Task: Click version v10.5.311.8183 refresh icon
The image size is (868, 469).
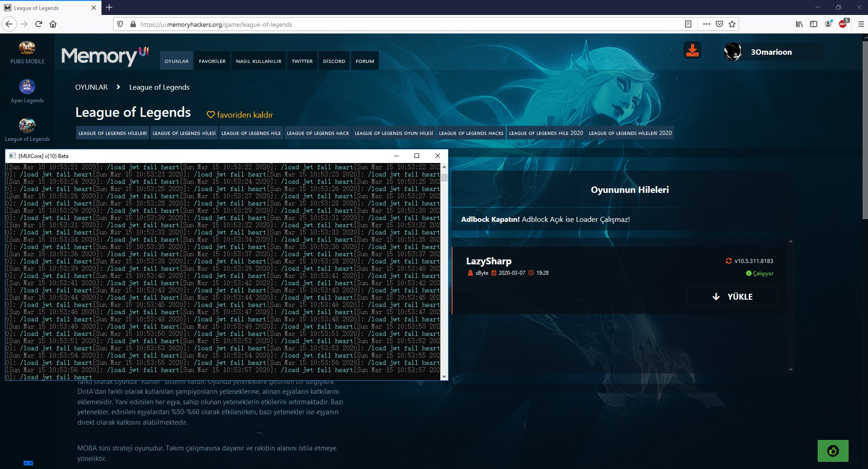Action: [x=728, y=261]
